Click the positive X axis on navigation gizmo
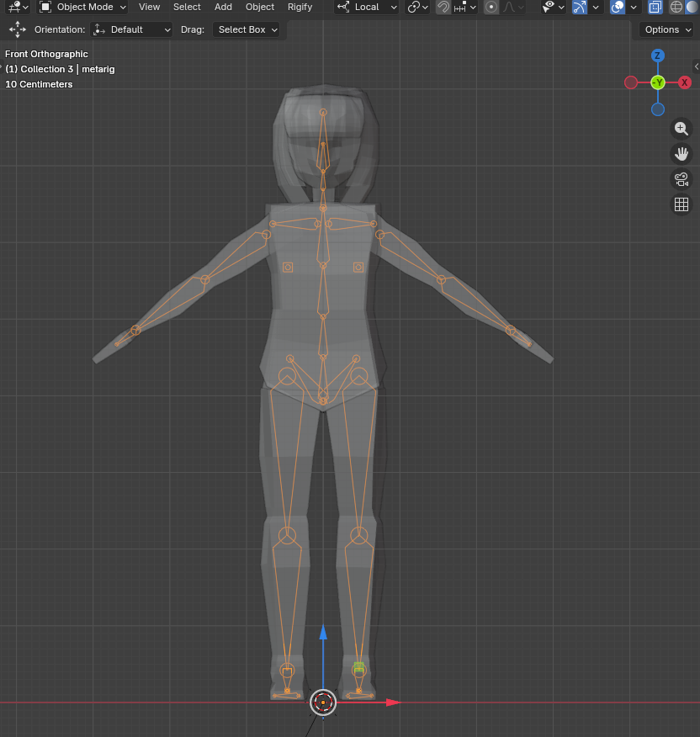Viewport: 700px width, 737px height. (x=685, y=82)
